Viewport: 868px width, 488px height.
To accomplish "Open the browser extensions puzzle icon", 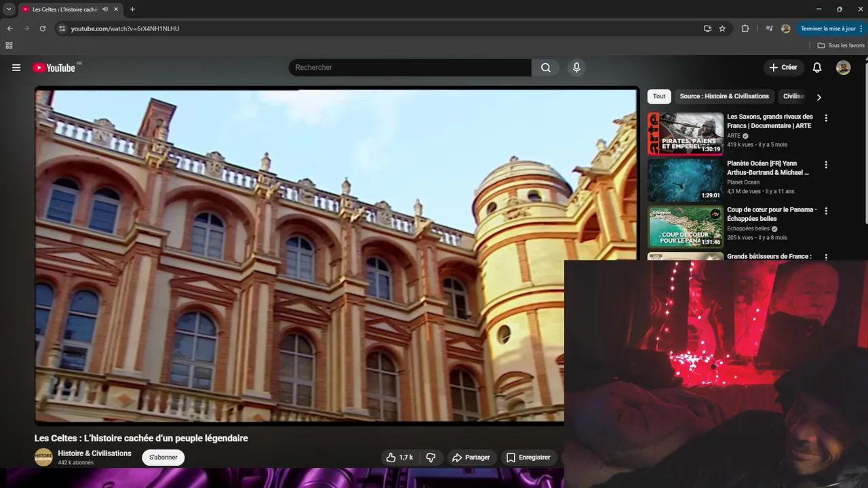I will click(x=745, y=28).
